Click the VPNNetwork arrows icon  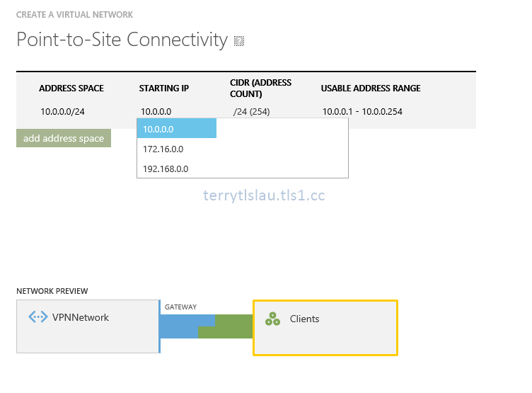[37, 317]
